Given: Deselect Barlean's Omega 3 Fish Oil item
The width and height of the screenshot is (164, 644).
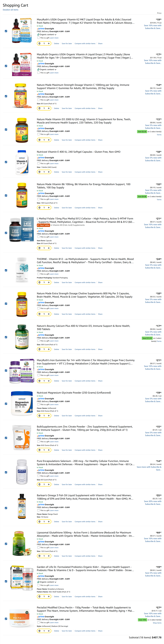Looking at the screenshot, I should point(6,508).
